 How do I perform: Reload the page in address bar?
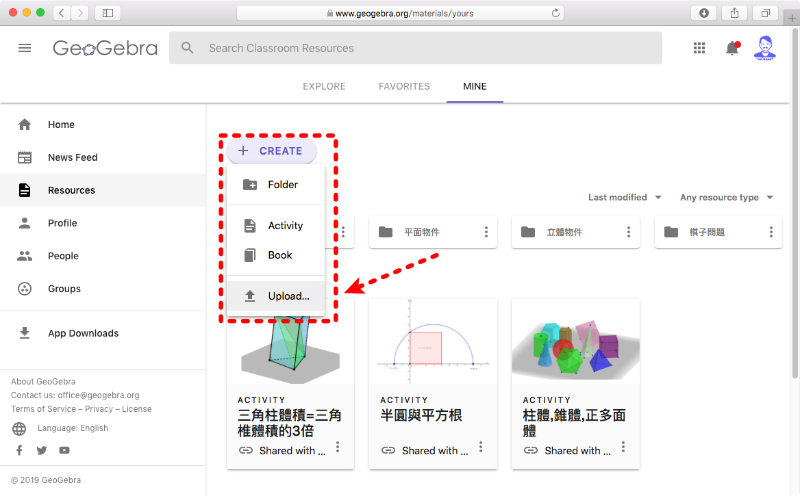pos(556,13)
